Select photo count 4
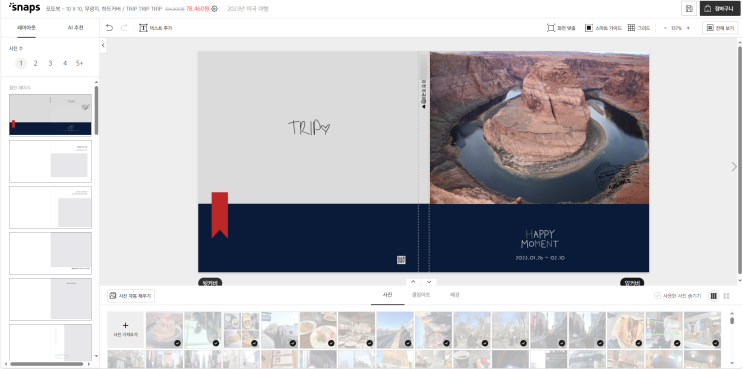This screenshot has height=369, width=743. click(65, 63)
